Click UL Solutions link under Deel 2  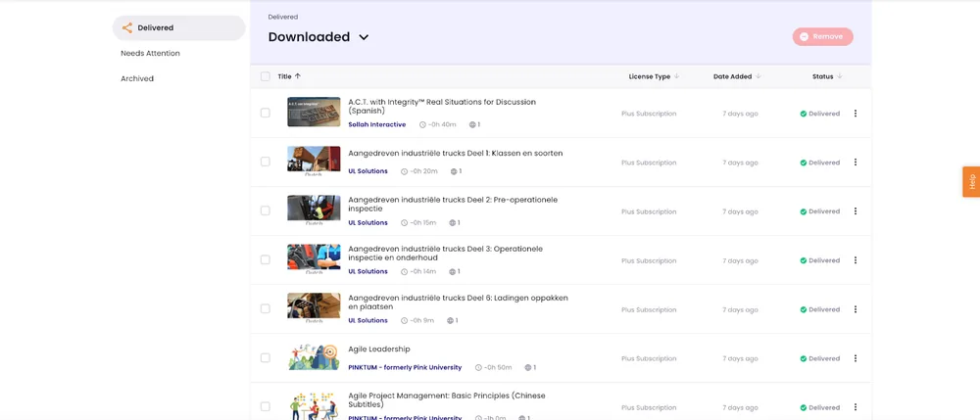click(x=367, y=223)
